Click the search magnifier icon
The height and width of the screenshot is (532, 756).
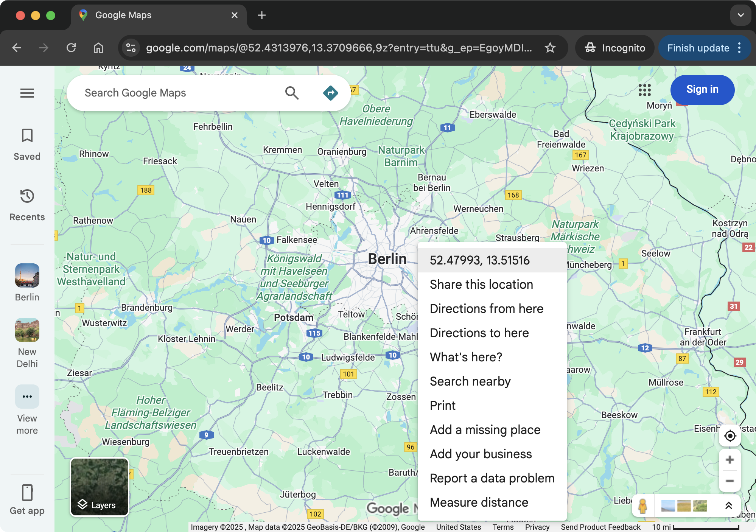coord(291,92)
